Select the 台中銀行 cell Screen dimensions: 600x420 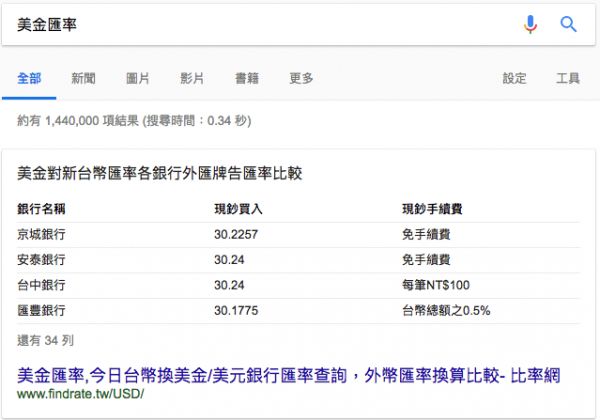[41, 285]
